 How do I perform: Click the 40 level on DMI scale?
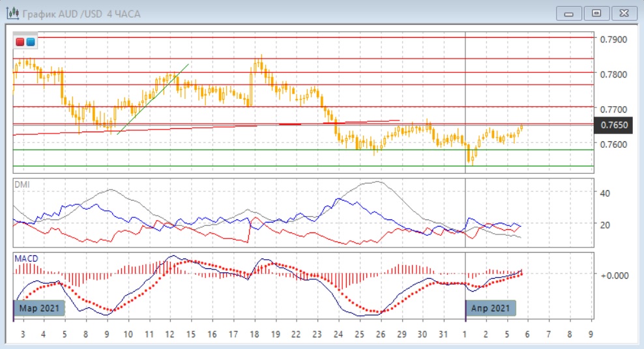[604, 193]
